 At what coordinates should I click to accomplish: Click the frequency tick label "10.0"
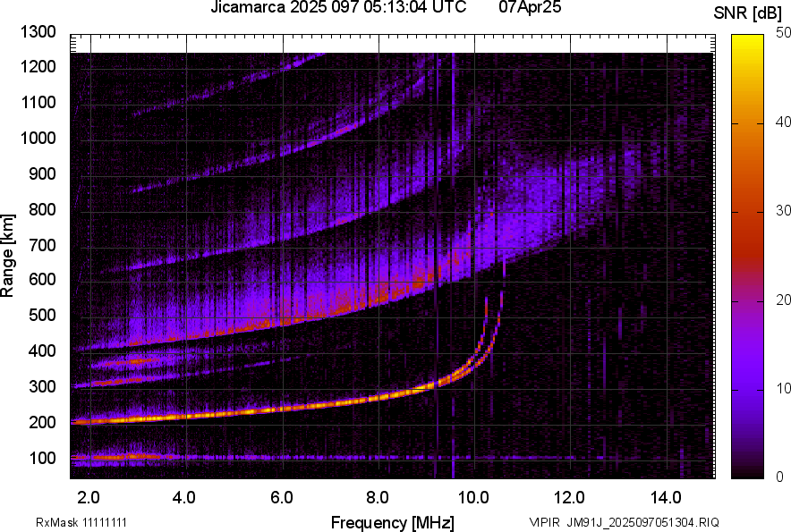click(x=473, y=498)
